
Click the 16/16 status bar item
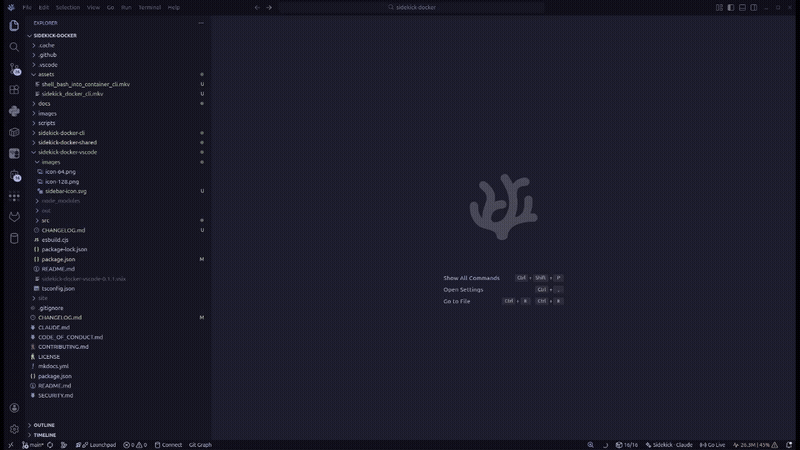[627, 445]
